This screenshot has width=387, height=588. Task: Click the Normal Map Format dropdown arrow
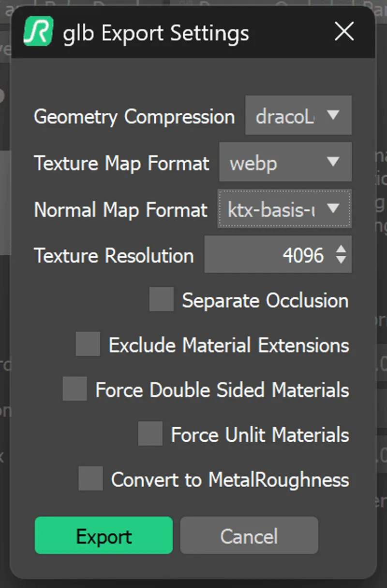coord(334,209)
